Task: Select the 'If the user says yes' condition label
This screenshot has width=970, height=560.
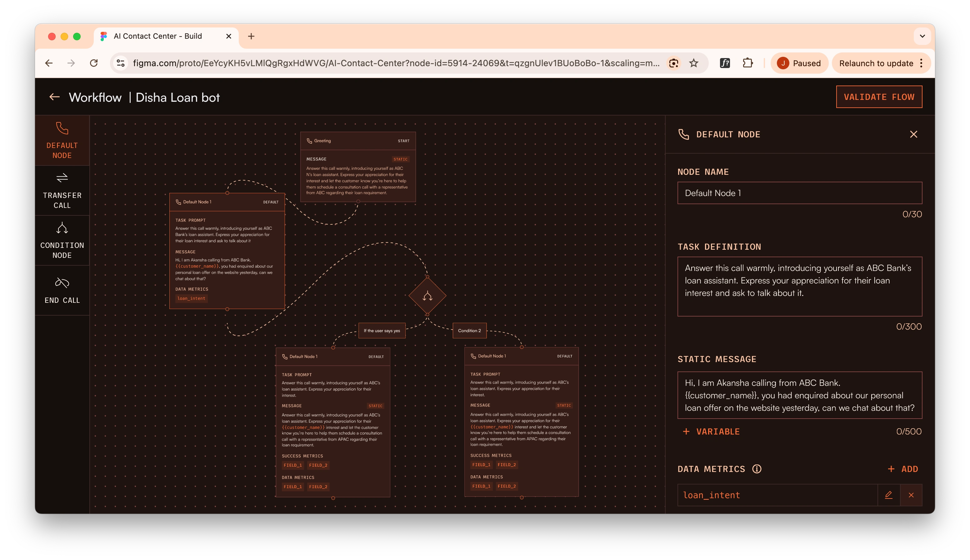Action: pos(382,331)
